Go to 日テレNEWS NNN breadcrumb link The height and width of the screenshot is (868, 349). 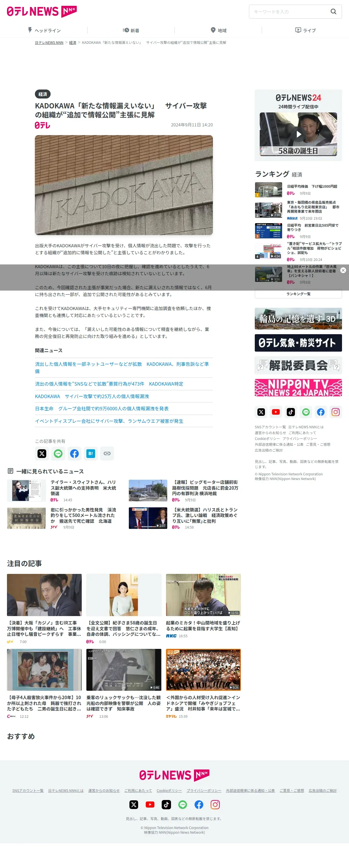point(49,42)
